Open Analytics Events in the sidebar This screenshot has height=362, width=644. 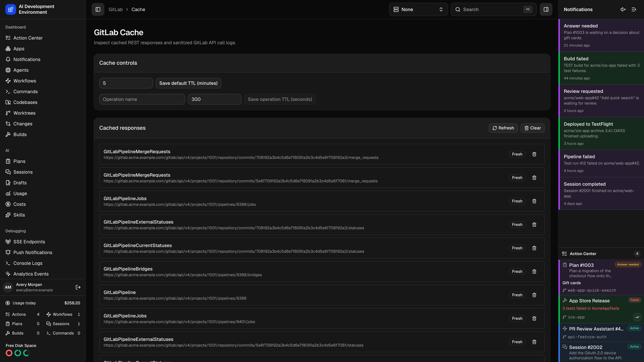43,274
